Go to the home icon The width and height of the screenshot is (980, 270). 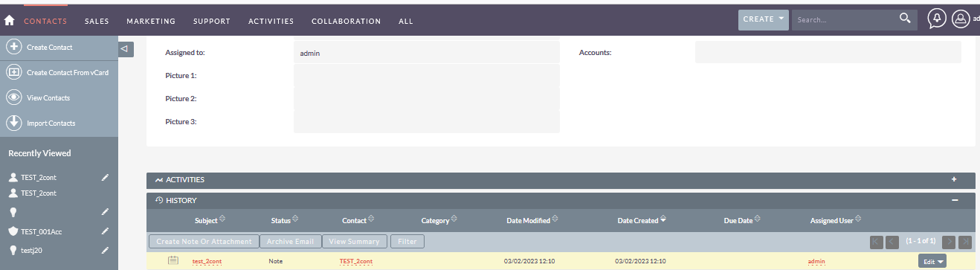point(10,21)
